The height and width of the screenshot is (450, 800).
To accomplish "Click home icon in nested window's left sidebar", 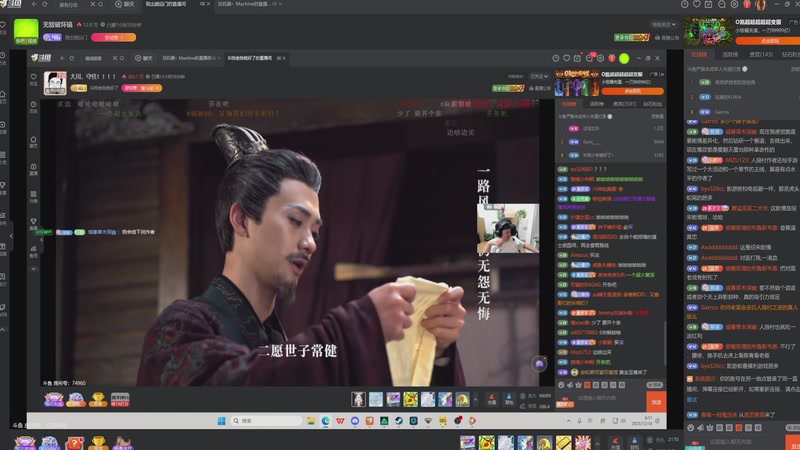I will tap(33, 139).
